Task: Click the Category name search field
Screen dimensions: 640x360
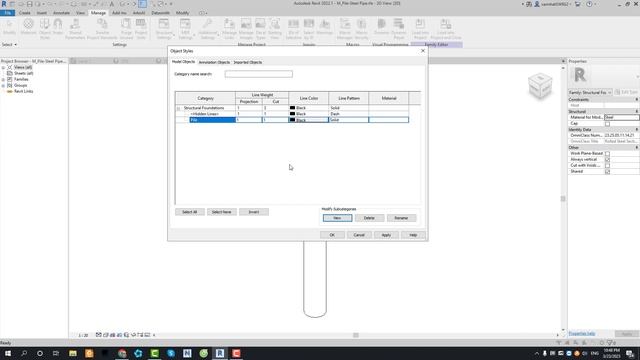Action: pos(259,74)
